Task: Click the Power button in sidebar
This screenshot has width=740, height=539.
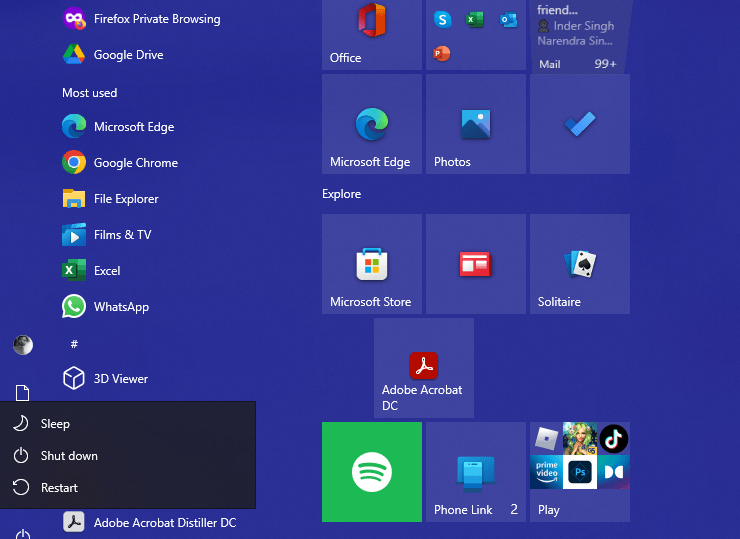Action: coord(23,534)
